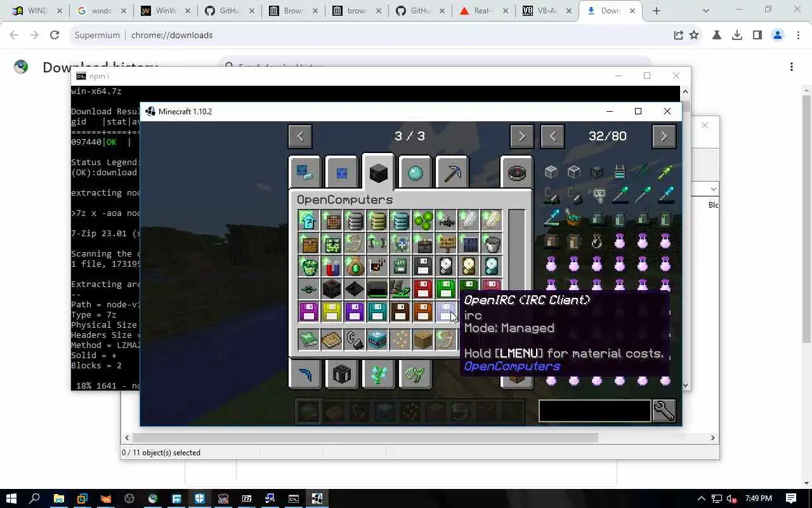Open Windows Security shield in taskbar
This screenshot has height=508, width=812.
(200, 498)
